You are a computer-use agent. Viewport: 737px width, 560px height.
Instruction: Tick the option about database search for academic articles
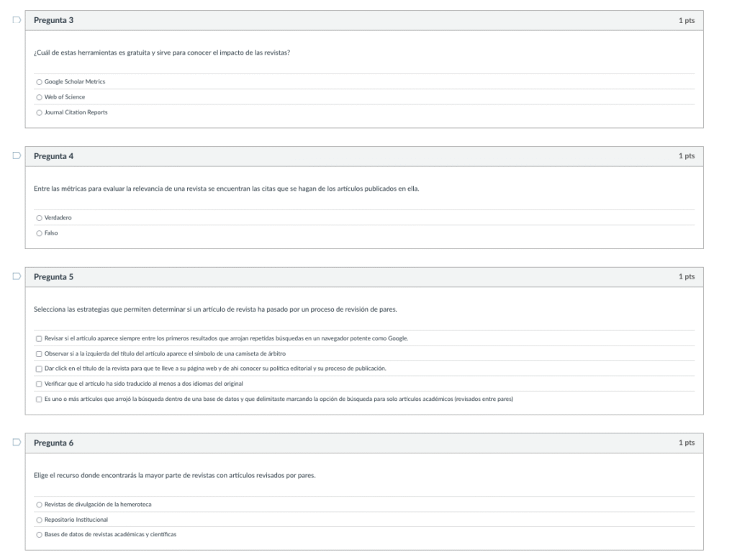39,399
